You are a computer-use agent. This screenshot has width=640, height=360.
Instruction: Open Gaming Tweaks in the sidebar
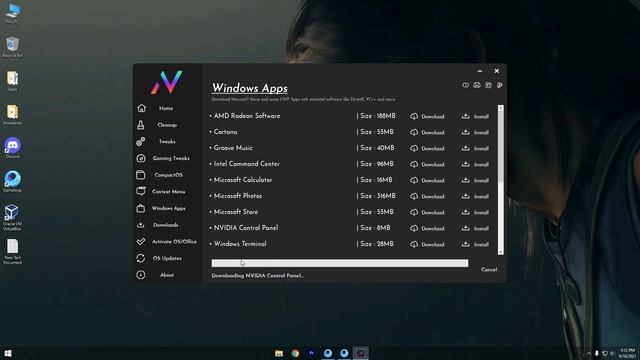pyautogui.click(x=171, y=158)
